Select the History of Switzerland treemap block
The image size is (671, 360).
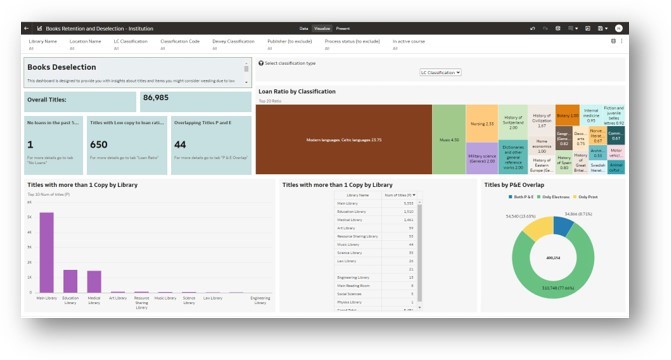click(x=513, y=122)
